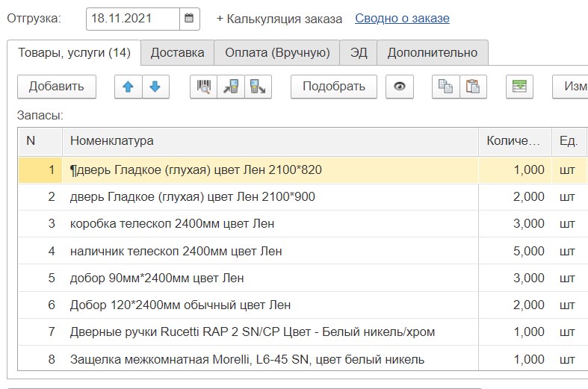
Task: Click the copy rows icon
Action: [445, 87]
